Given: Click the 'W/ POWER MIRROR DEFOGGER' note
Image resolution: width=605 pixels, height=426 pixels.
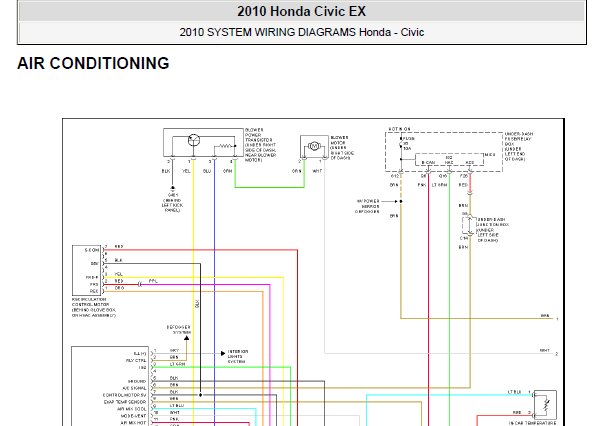Looking at the screenshot, I should [368, 206].
